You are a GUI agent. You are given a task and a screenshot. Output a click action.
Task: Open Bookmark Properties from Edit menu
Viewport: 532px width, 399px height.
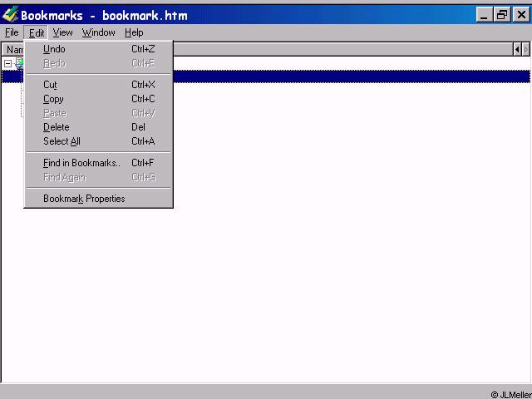(99, 199)
